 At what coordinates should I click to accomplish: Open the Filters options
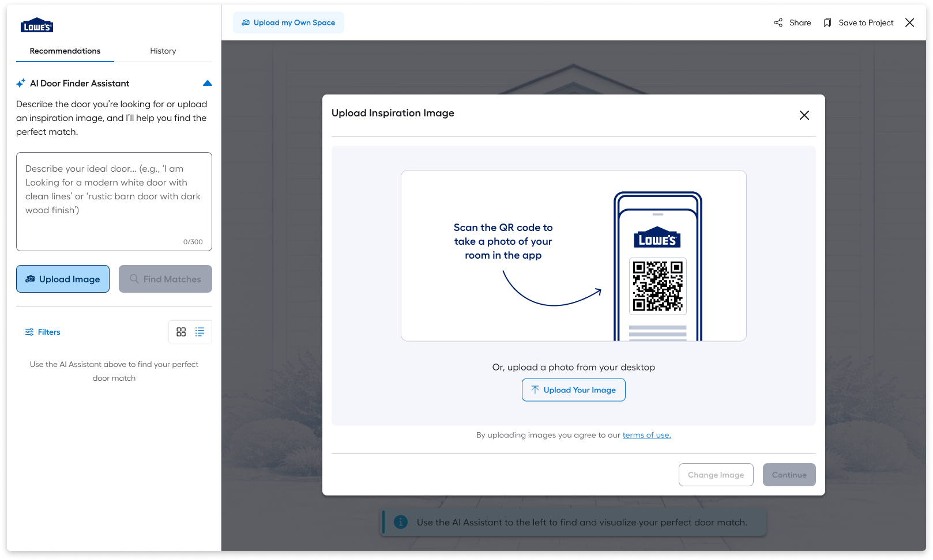pyautogui.click(x=43, y=332)
